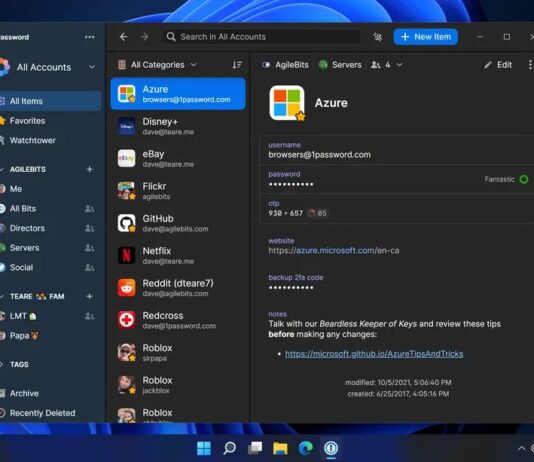Open Watchtower in the sidebar

coord(50,140)
